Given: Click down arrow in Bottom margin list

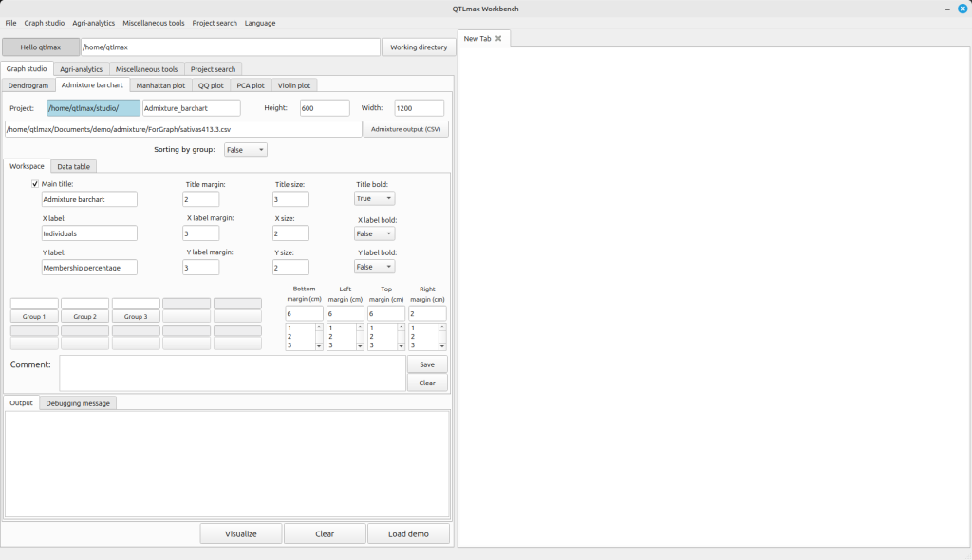Looking at the screenshot, I should 319,346.
